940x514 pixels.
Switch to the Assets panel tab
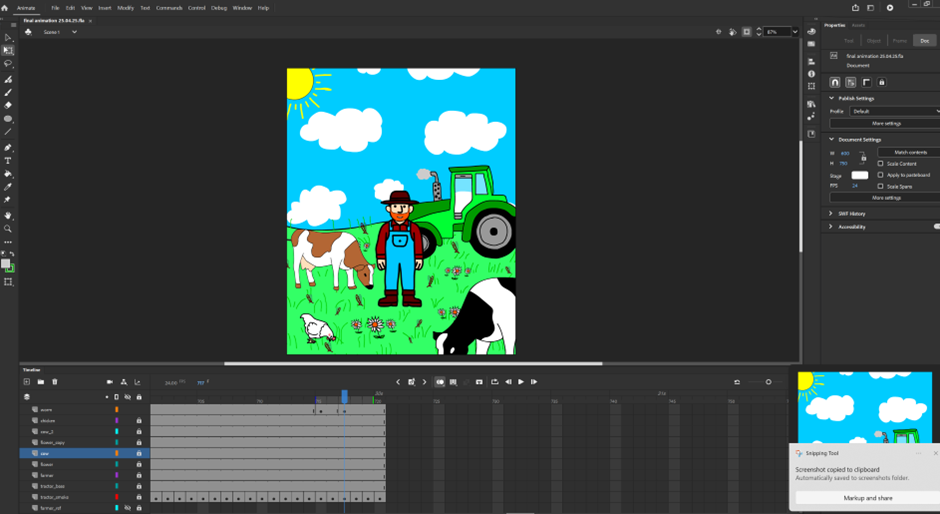point(858,25)
